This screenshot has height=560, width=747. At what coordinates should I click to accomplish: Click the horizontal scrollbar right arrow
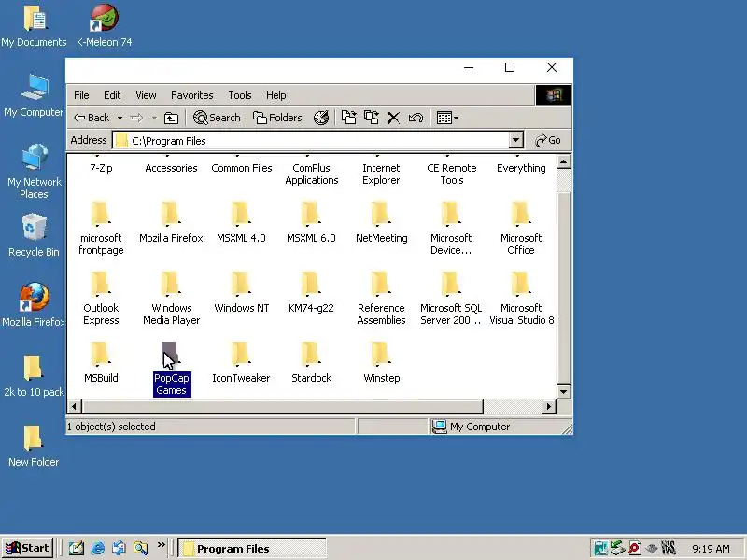click(x=549, y=407)
